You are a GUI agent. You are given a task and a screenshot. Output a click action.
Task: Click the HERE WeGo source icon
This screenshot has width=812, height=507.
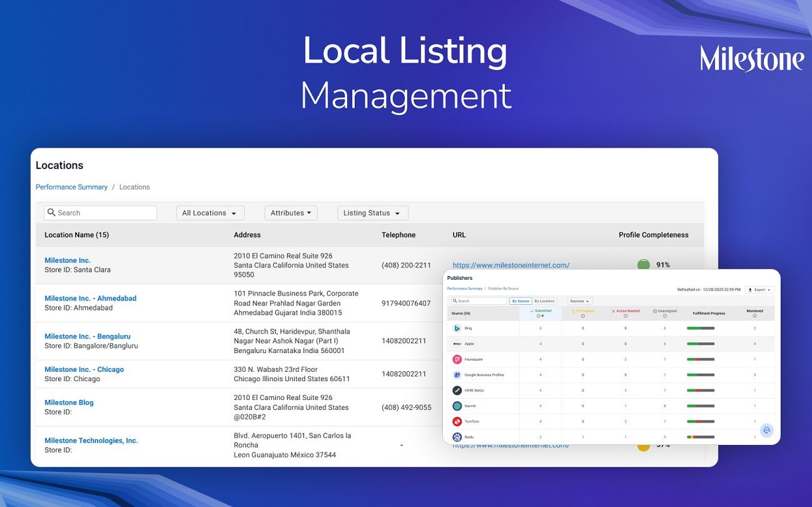(x=457, y=390)
